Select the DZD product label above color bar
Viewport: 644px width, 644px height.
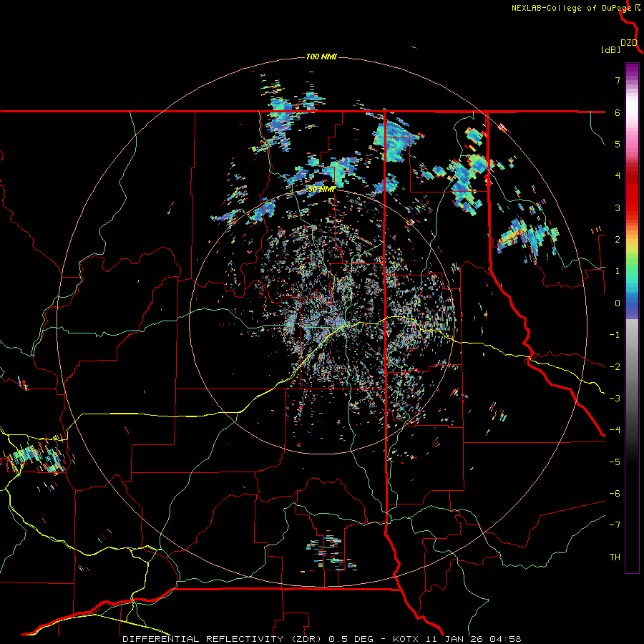tap(629, 43)
